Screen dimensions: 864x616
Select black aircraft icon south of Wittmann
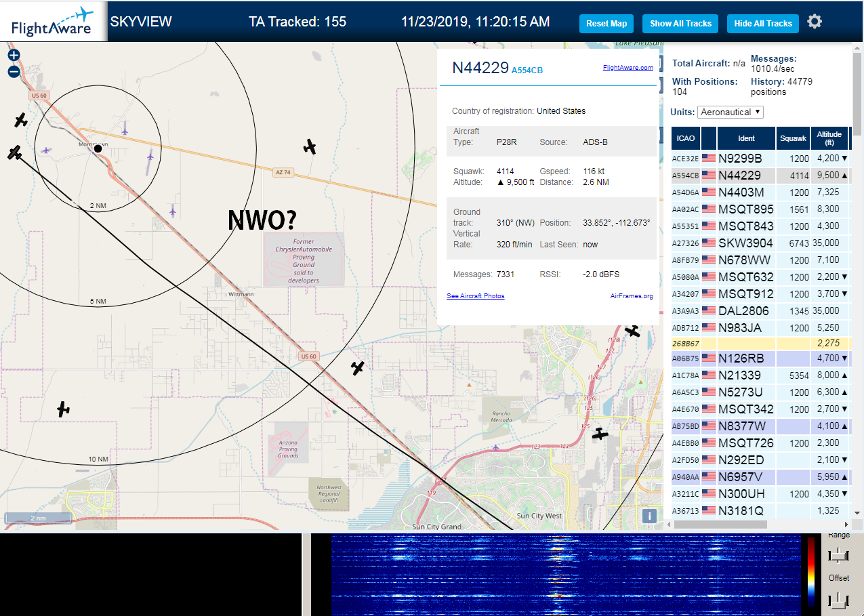pos(358,368)
